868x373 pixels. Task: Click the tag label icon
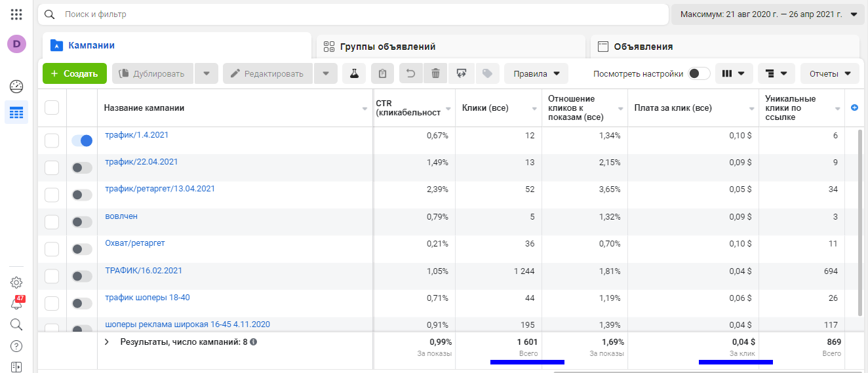coord(486,73)
